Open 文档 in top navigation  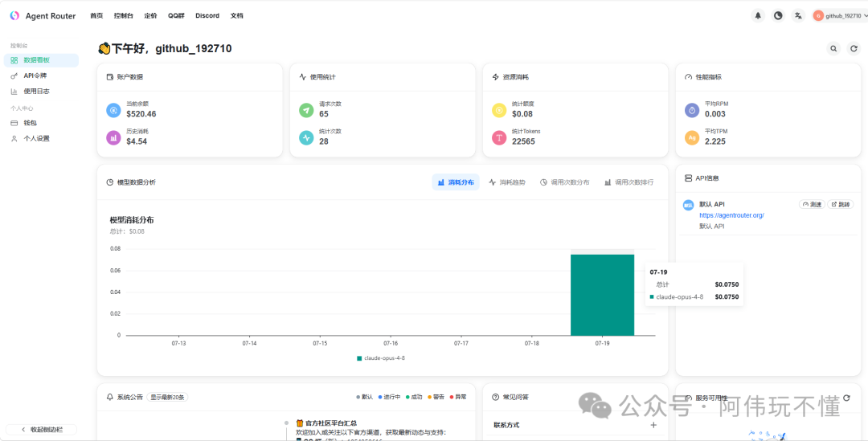(x=237, y=15)
